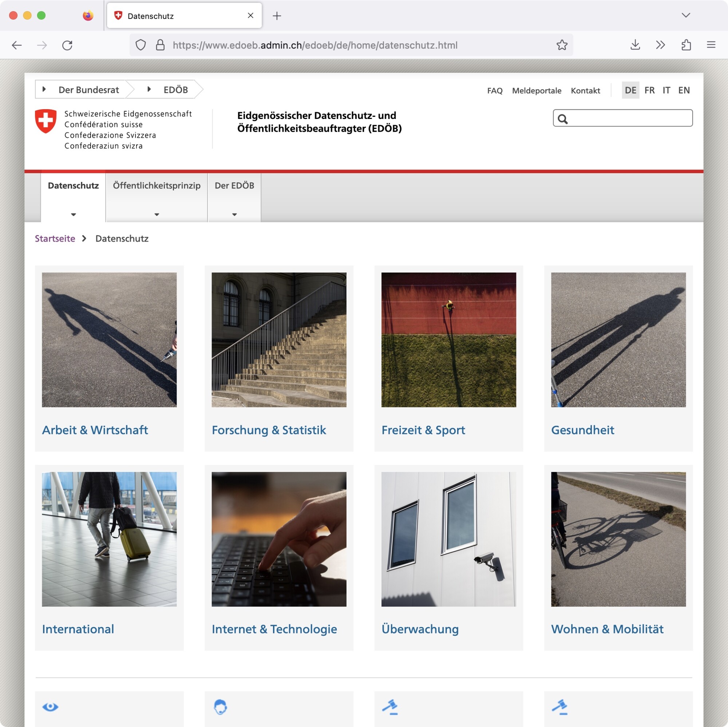Open the browser tab list chevron
Image resolution: width=728 pixels, height=727 pixels.
685,15
